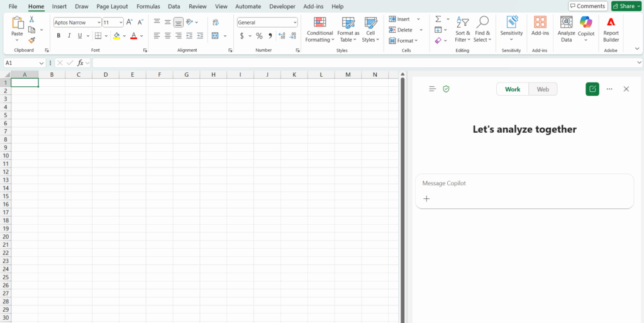
Task: Switch to the Data tab
Action: [x=174, y=6]
